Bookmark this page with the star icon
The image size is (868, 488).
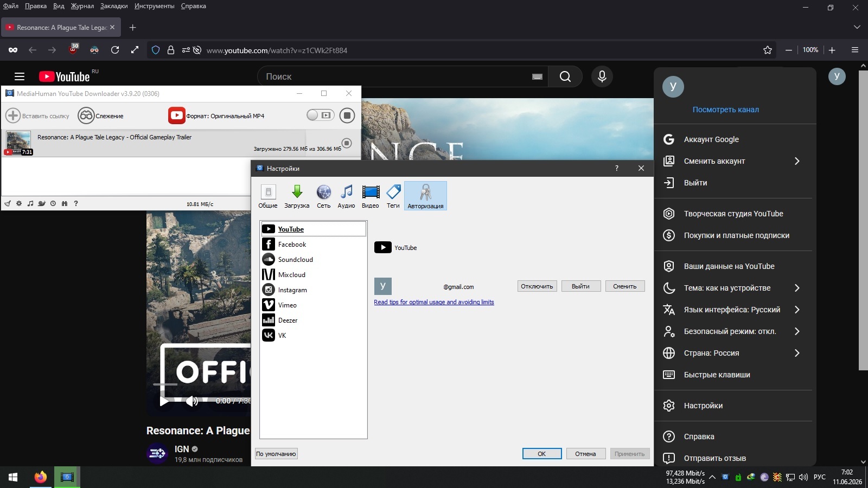click(x=768, y=50)
